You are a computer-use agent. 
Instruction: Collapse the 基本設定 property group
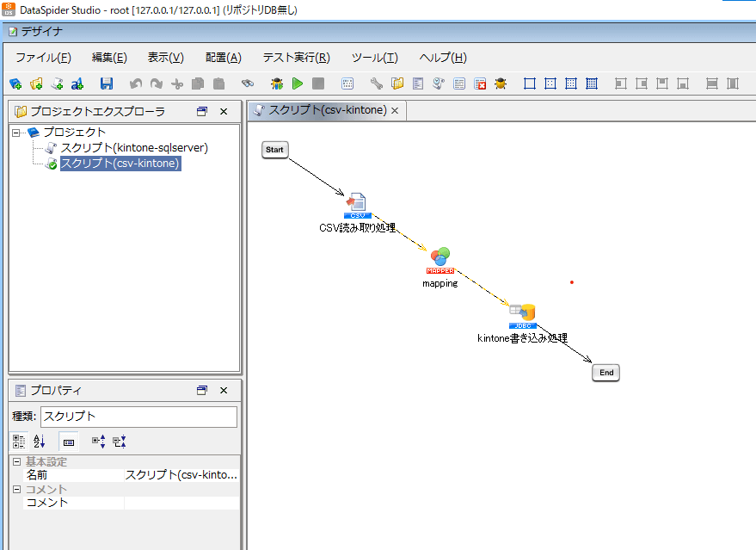[x=17, y=461]
